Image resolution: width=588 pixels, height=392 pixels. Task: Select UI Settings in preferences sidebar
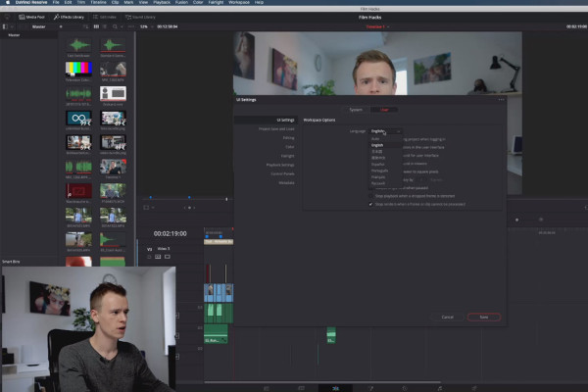tap(267, 120)
